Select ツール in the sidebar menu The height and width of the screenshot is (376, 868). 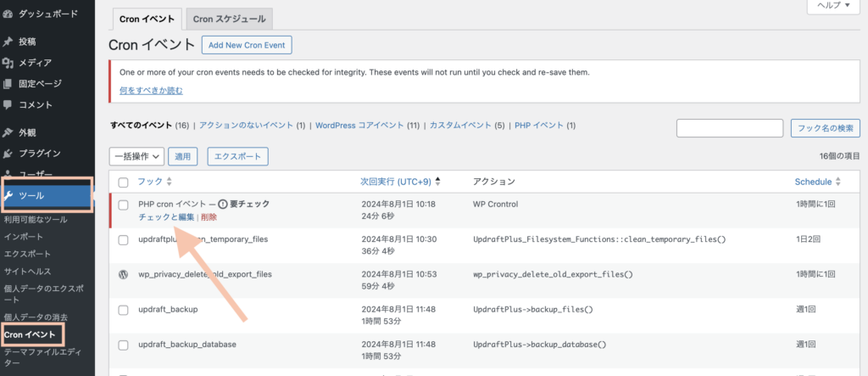47,195
